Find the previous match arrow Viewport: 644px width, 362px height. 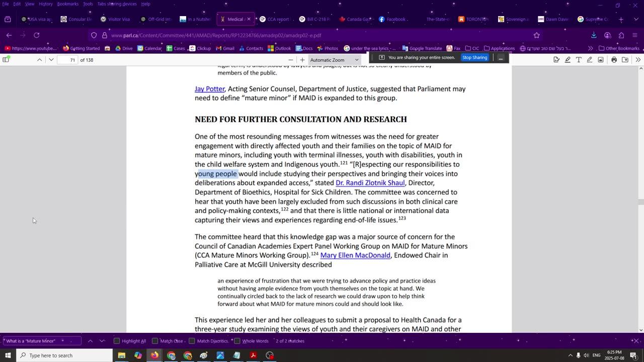[x=90, y=341]
